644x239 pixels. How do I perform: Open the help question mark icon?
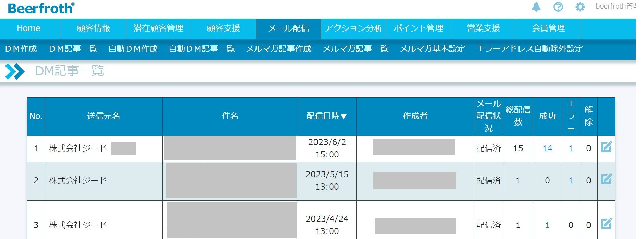pos(558,7)
